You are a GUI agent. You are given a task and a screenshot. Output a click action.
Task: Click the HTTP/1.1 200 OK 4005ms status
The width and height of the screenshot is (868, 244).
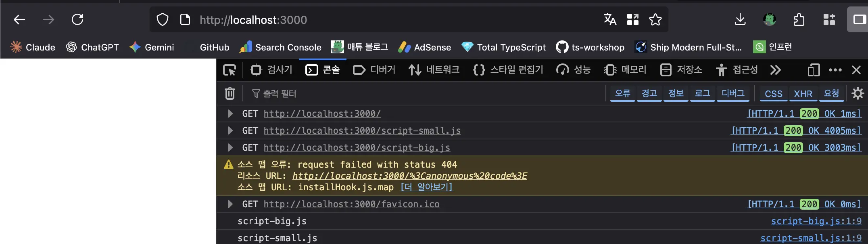[x=797, y=130]
